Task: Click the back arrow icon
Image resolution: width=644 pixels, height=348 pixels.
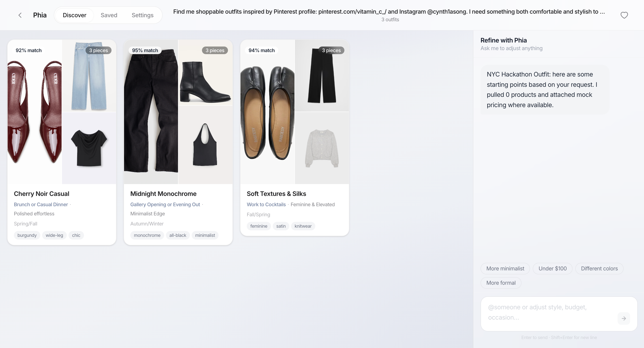Action: (x=20, y=15)
